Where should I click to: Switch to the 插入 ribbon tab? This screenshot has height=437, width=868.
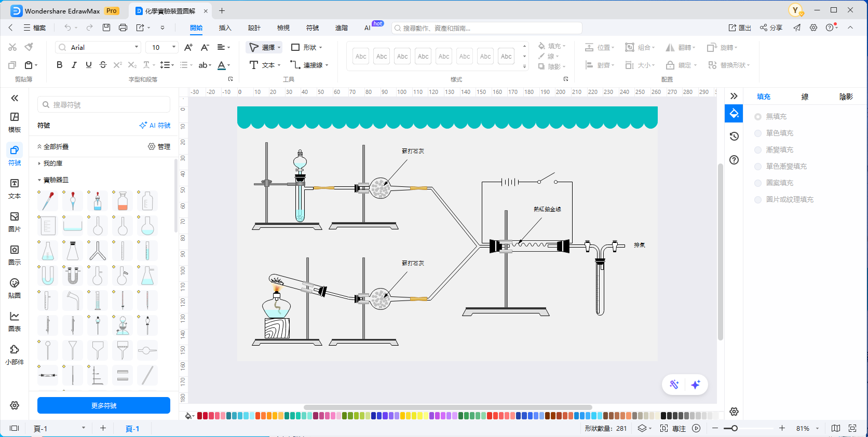225,28
